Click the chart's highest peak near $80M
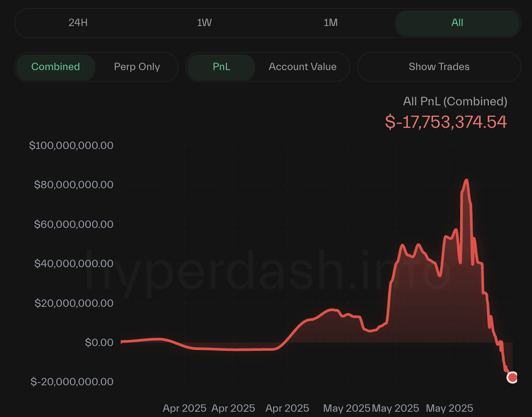532x417 pixels. [x=466, y=180]
